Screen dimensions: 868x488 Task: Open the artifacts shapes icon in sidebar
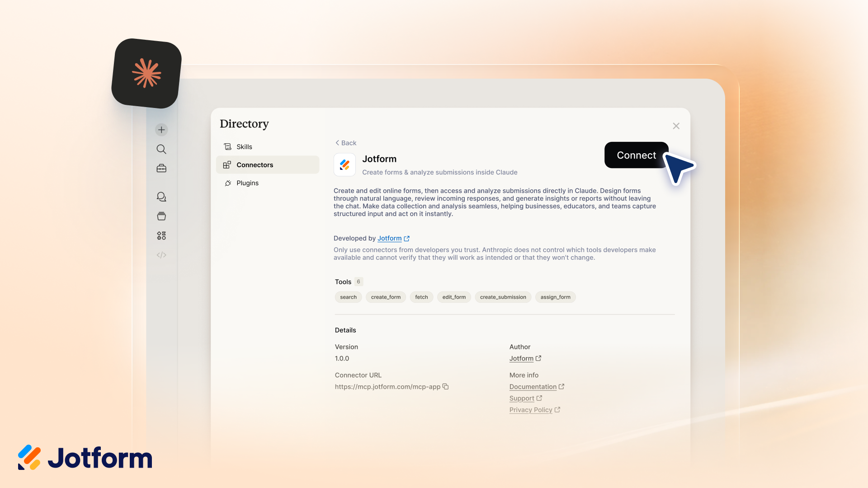pyautogui.click(x=161, y=235)
